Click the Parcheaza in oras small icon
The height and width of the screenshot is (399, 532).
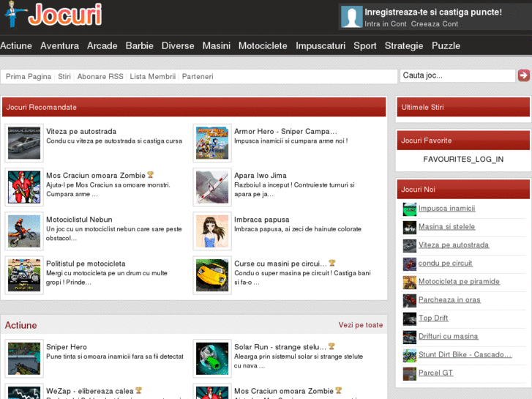coord(410,301)
